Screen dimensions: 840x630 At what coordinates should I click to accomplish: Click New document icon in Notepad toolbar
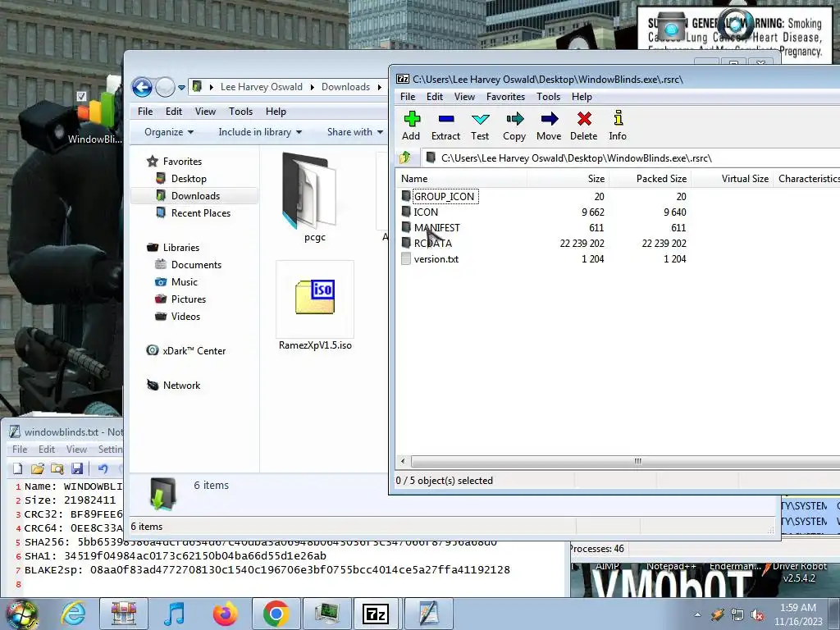tap(18, 468)
